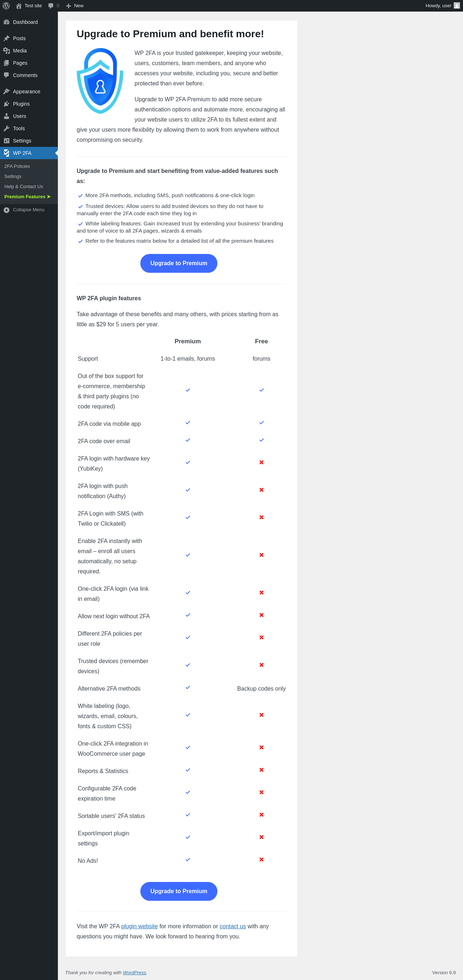The width and height of the screenshot is (463, 980).
Task: Click the Plugins plug icon
Action: [7, 104]
